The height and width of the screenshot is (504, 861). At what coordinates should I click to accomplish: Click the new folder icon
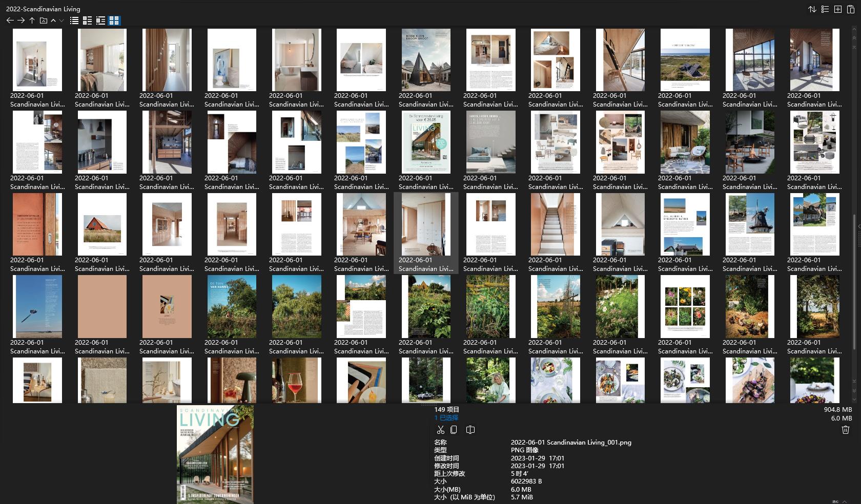click(44, 20)
